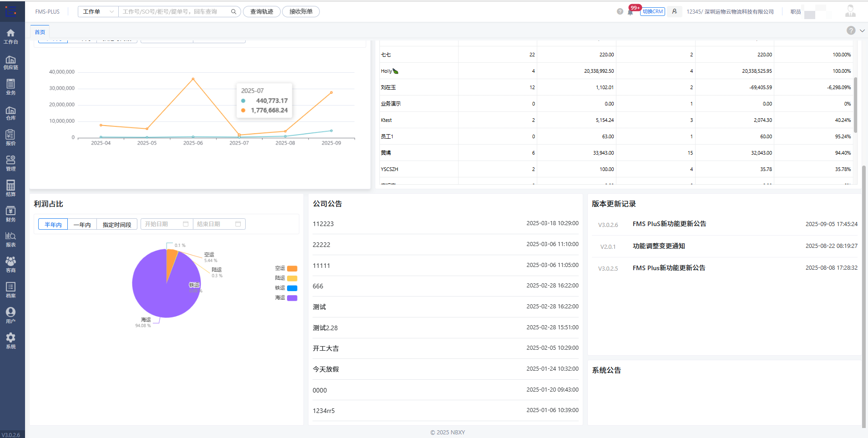Go to the 报价 quotation module

pyautogui.click(x=11, y=137)
